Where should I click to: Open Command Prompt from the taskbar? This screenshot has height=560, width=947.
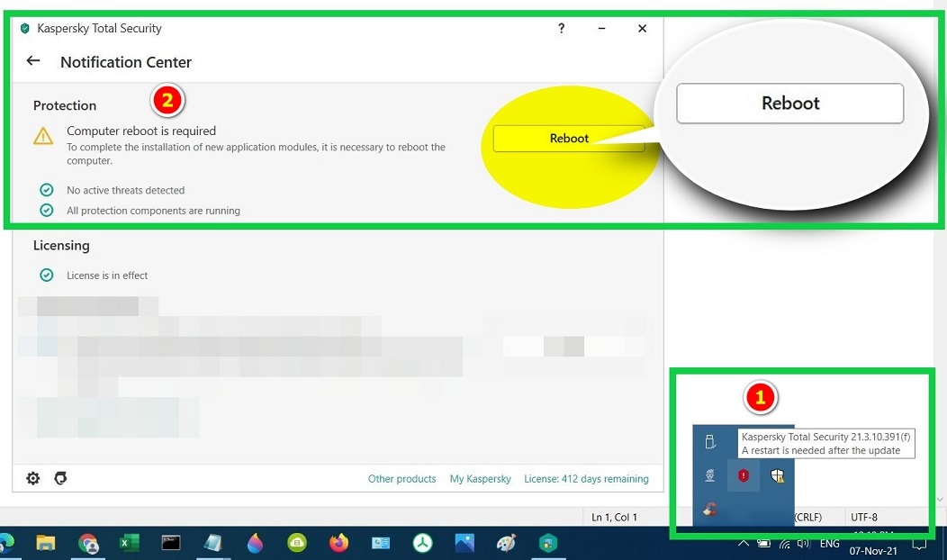tap(171, 543)
